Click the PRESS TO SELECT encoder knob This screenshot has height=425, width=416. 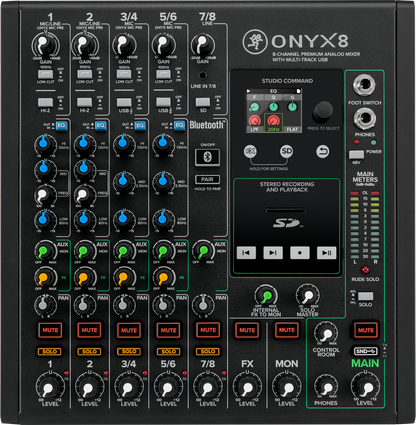(x=323, y=112)
